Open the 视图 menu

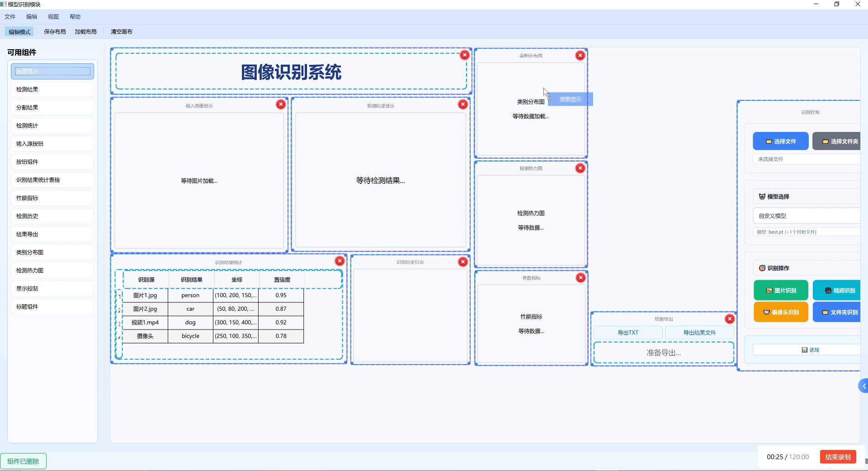tap(53, 17)
